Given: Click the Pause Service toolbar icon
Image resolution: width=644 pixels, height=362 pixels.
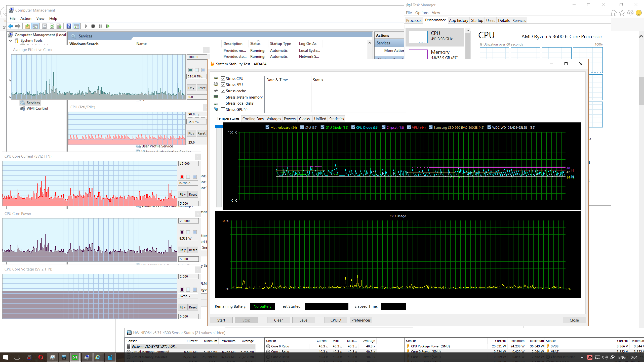Looking at the screenshot, I should (100, 26).
